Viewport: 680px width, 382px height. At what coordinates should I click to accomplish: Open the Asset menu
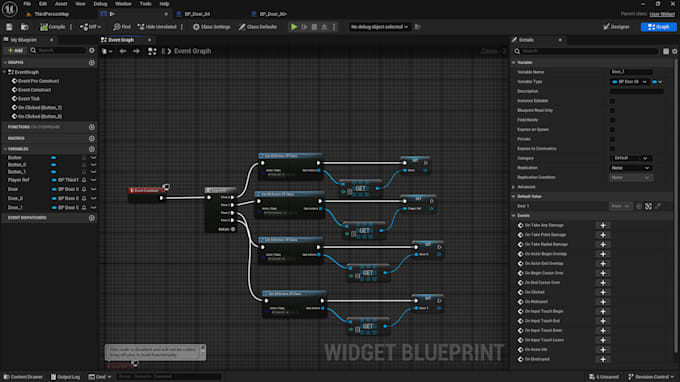(x=61, y=4)
